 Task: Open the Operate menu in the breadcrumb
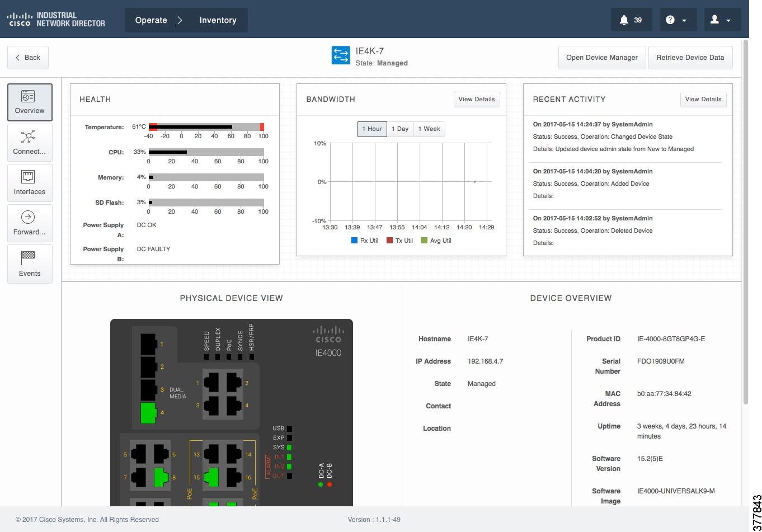tap(151, 20)
